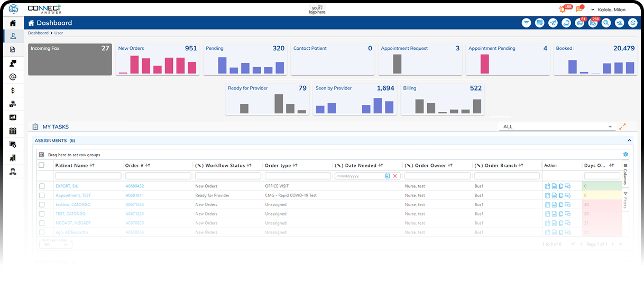Click the paper plane send icon
644x296 pixels.
coord(553,23)
